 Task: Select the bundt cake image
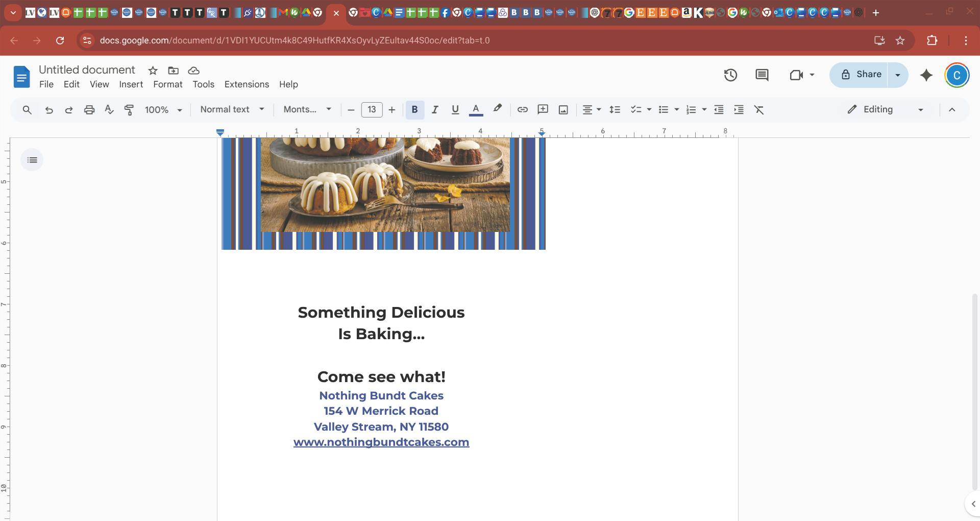(383, 194)
